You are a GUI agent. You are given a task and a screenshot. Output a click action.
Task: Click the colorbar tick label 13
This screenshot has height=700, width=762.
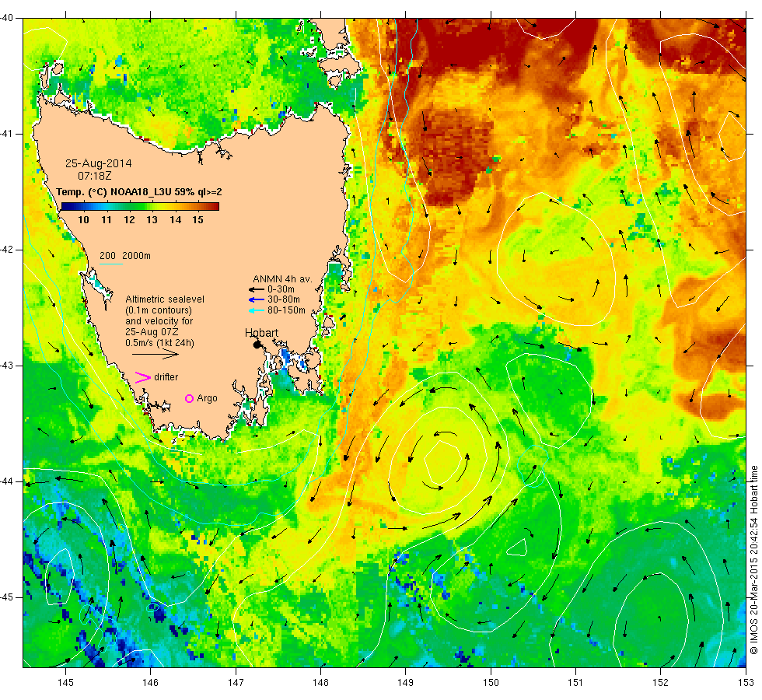(x=152, y=219)
